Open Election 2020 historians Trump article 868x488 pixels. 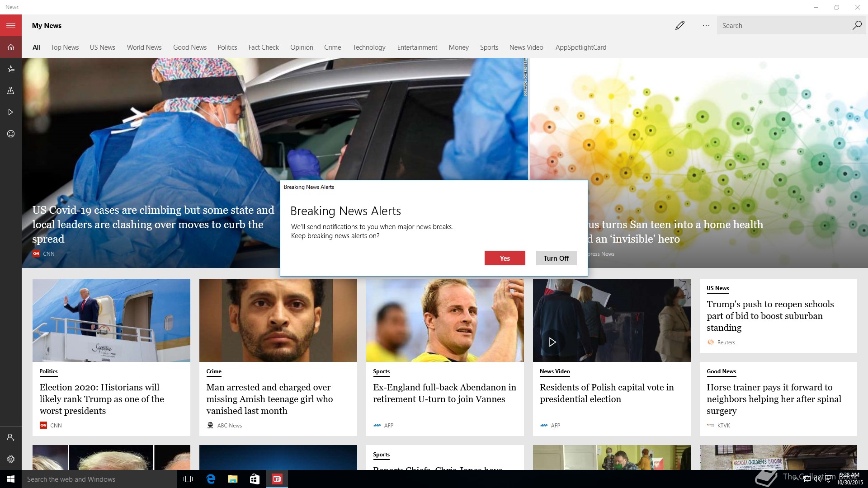point(102,399)
